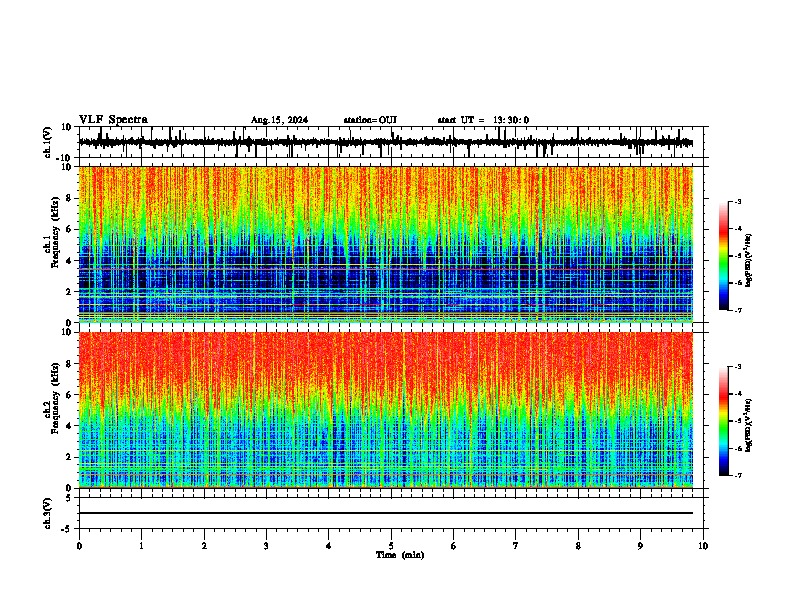Click the "-7" tick on the ch.2 color bar
Viewport: 792px width, 612px height.
[x=738, y=475]
